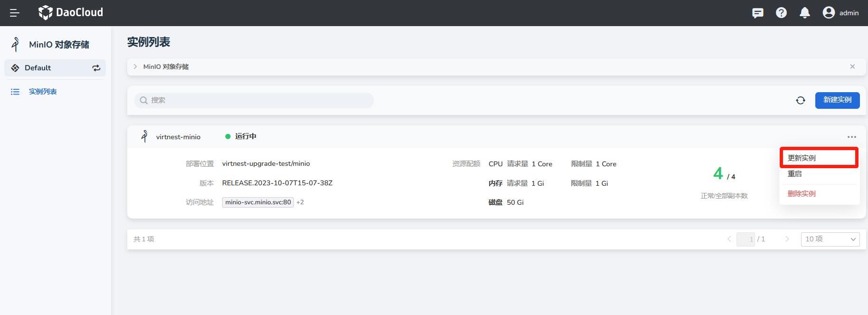Viewport: 868px width, 315px height.
Task: Toggle the hamburger sidebar menu
Action: pyautogui.click(x=15, y=13)
